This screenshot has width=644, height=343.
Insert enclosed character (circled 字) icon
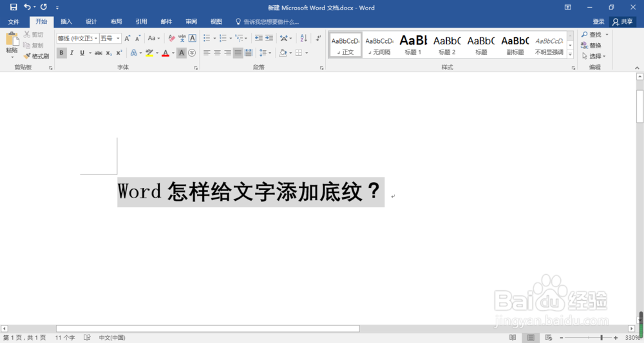click(192, 53)
